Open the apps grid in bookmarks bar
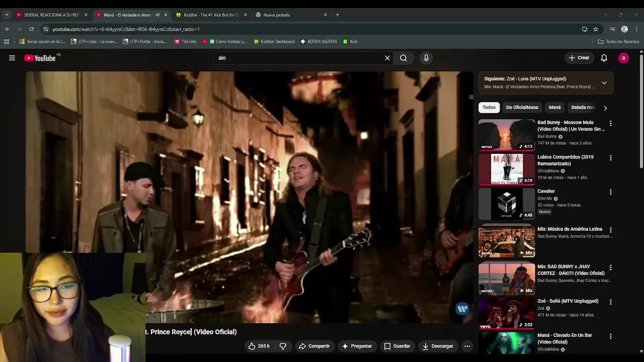This screenshot has width=644, height=362. coord(7,41)
